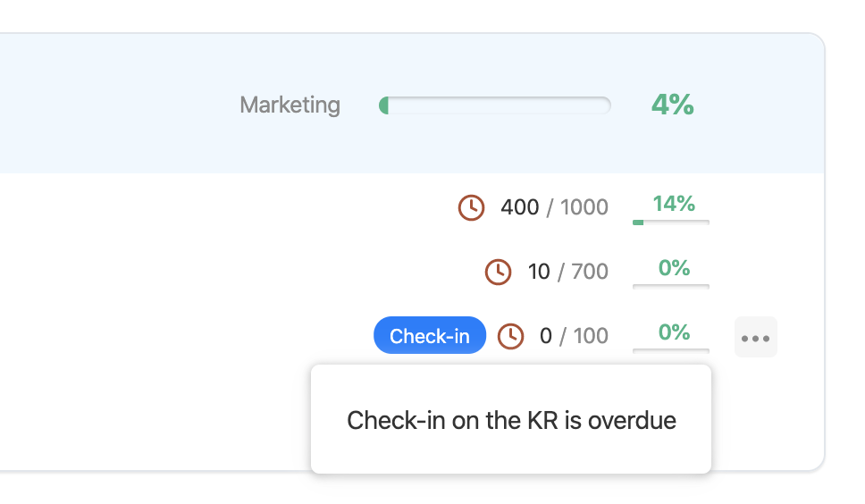Click the mini progress bar under 14%
Image resolution: width=865 pixels, height=504 pixels.
(670, 222)
